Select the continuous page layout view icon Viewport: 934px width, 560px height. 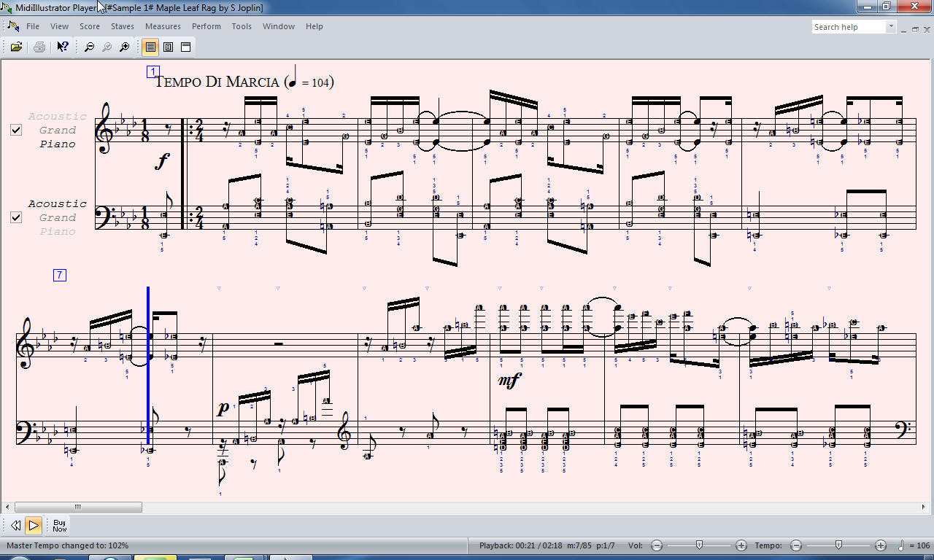coord(150,47)
